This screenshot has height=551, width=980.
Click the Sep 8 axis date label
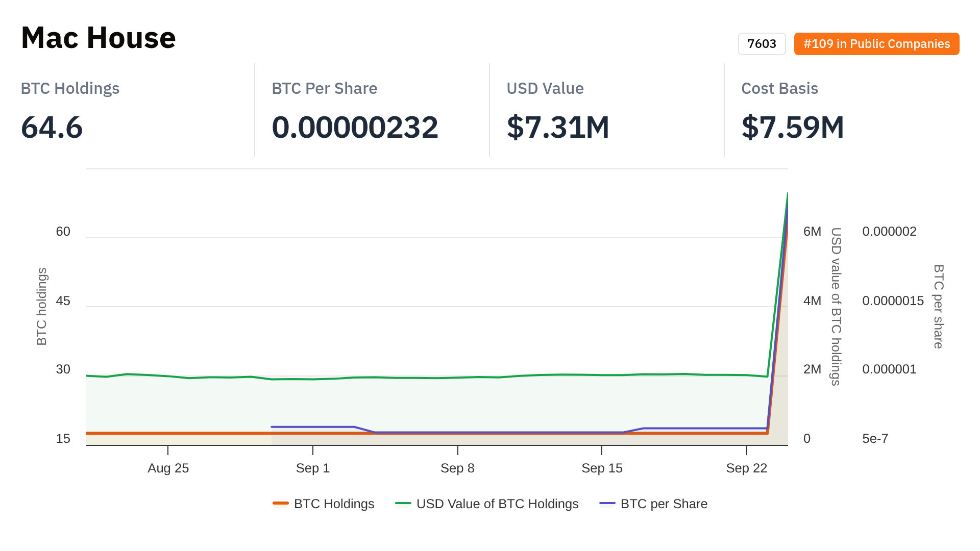tap(457, 468)
